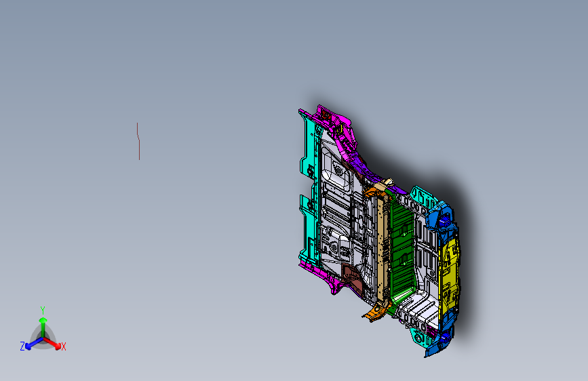Select the brown tunnel bracket part
The image size is (588, 381).
pyautogui.click(x=353, y=278)
